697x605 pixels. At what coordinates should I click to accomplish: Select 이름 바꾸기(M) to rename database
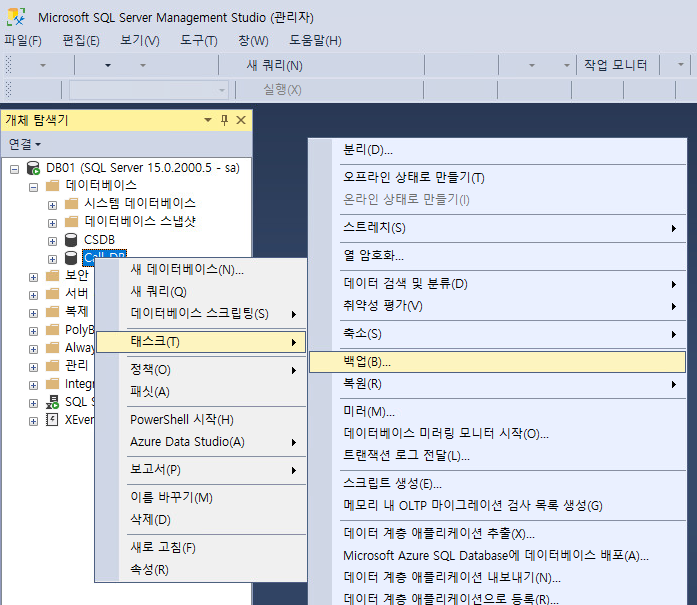[201, 497]
